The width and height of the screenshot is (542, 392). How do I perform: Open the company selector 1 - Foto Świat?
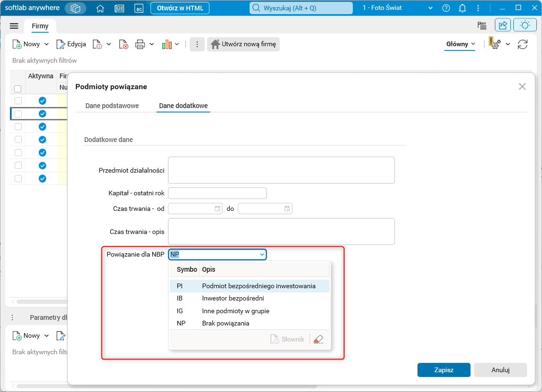point(397,8)
